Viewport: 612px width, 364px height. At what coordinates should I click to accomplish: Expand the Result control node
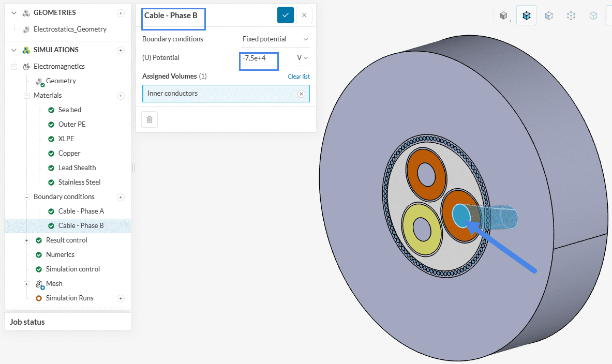point(26,240)
